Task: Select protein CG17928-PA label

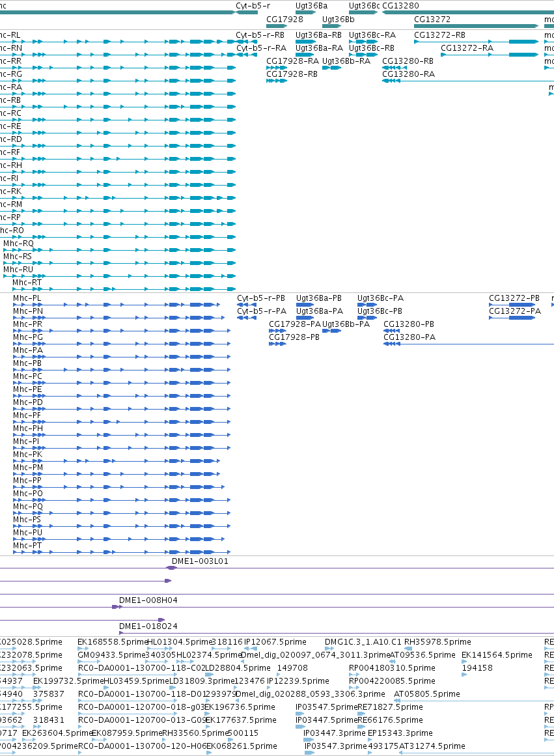Action: 295,324
